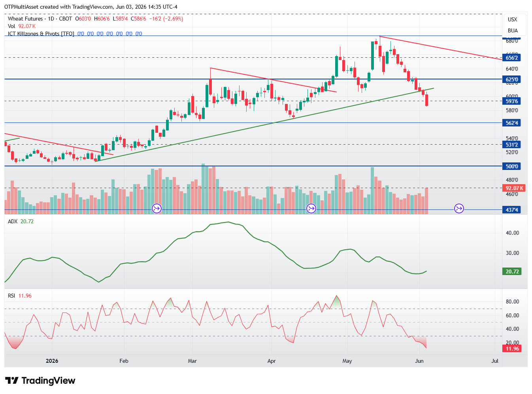This screenshot has height=394, width=532.
Task: Click the Apr label on time axis
Action: point(271,361)
